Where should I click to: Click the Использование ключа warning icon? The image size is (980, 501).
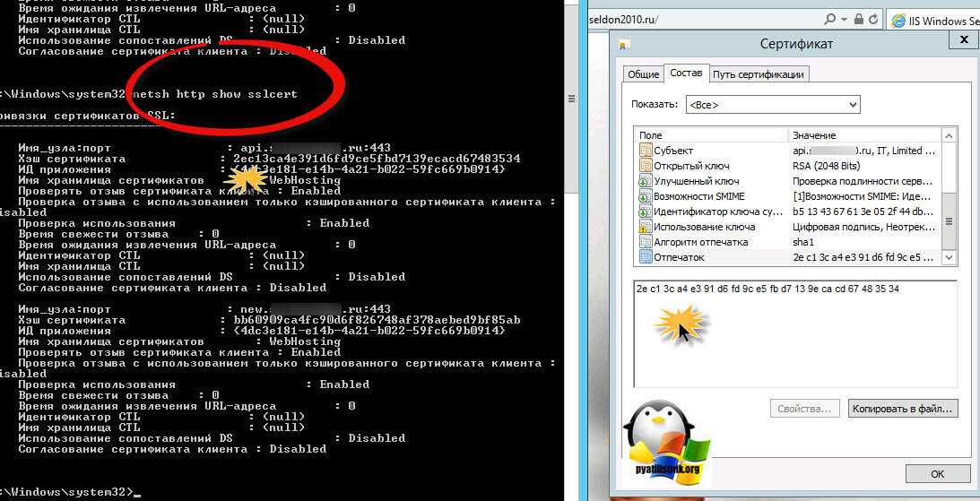(645, 227)
